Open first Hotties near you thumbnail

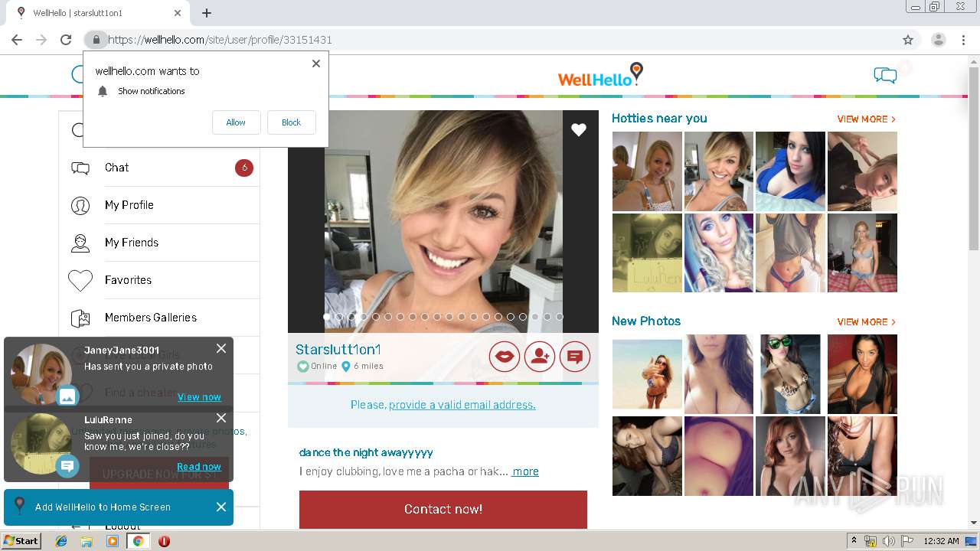pos(647,171)
